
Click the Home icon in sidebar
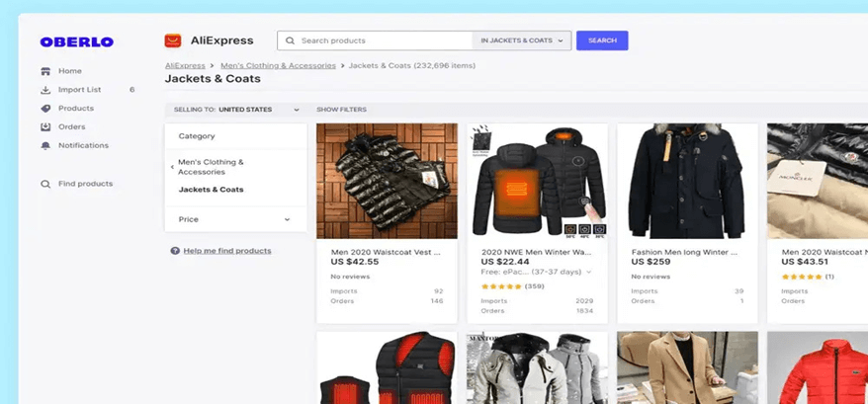(45, 71)
